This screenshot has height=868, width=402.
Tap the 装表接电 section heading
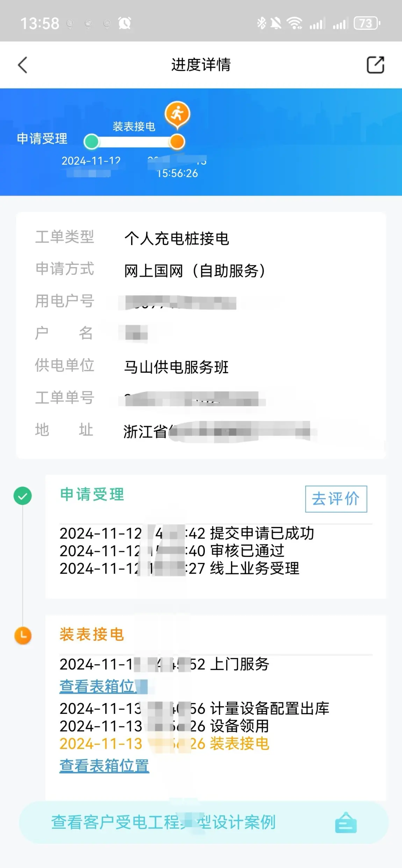(92, 634)
